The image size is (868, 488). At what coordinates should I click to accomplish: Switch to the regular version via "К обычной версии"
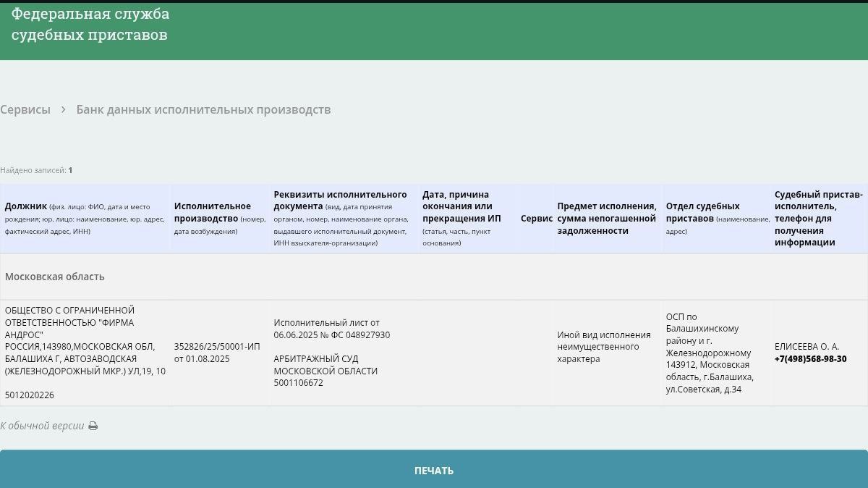pyautogui.click(x=42, y=426)
